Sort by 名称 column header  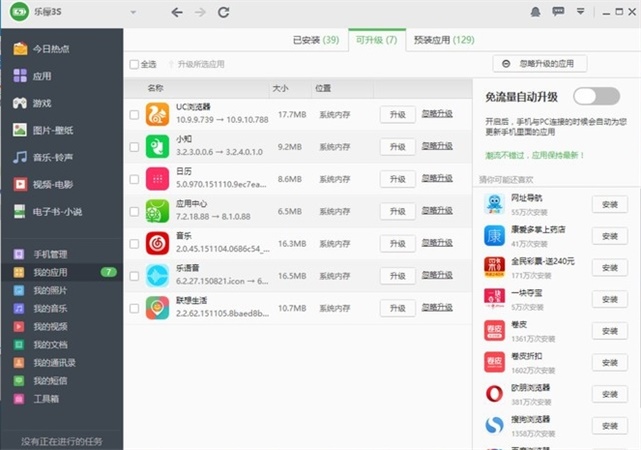tap(155, 88)
